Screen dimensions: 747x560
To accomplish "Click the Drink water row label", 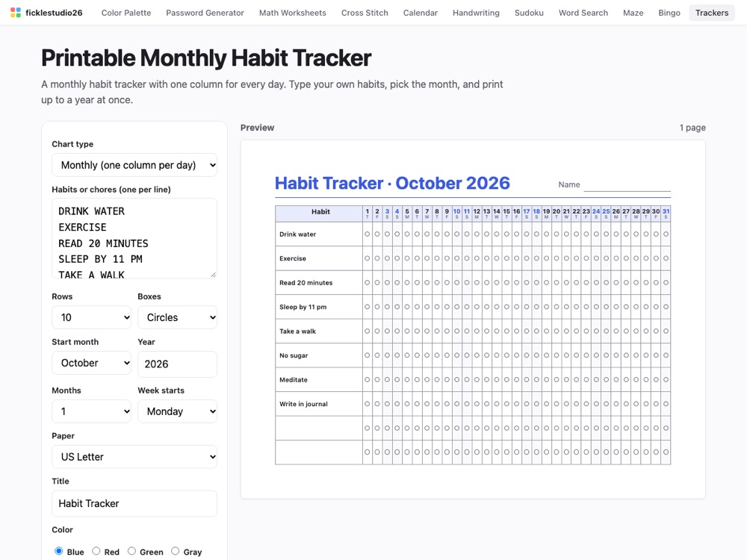I will point(297,234).
